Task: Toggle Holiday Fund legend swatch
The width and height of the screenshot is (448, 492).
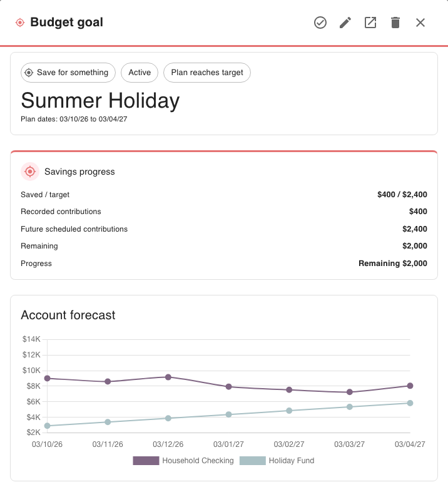Action: (253, 461)
